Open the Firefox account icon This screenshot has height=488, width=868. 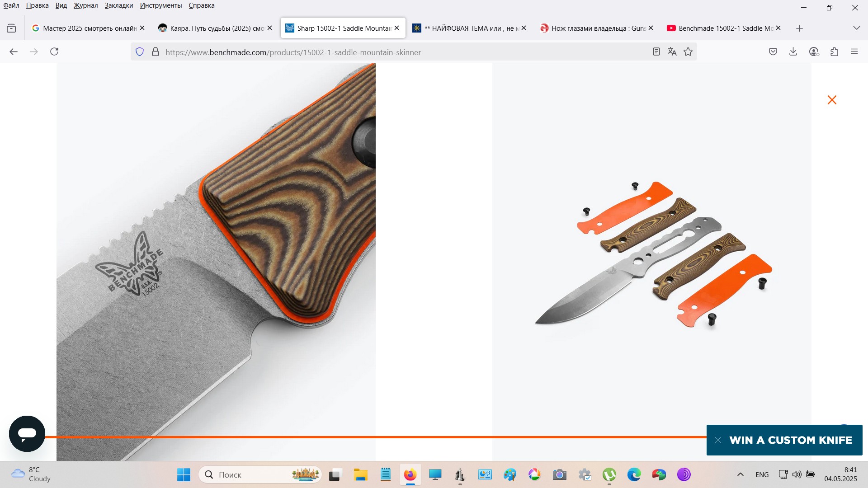click(x=814, y=52)
